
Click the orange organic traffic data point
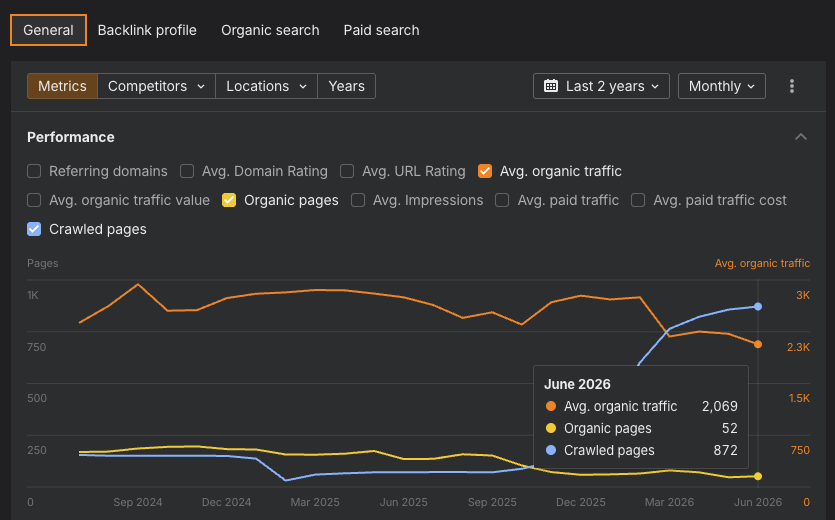(758, 344)
